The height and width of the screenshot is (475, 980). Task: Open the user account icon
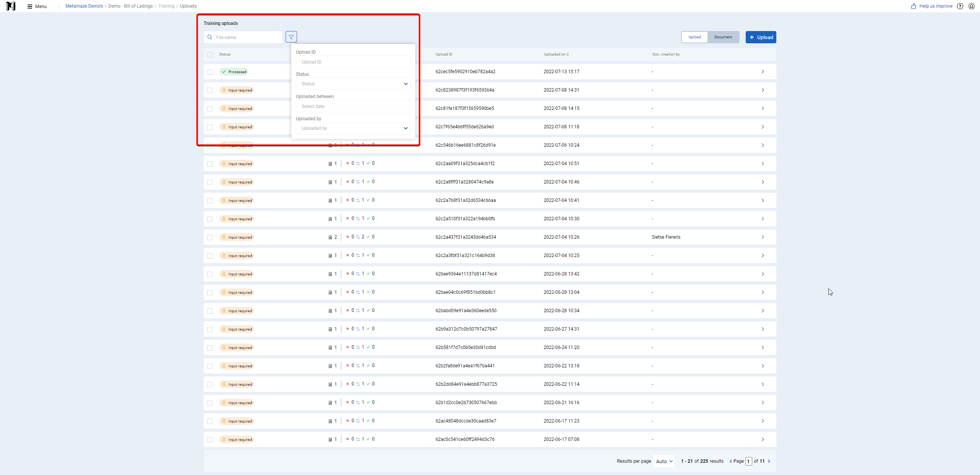tap(972, 6)
